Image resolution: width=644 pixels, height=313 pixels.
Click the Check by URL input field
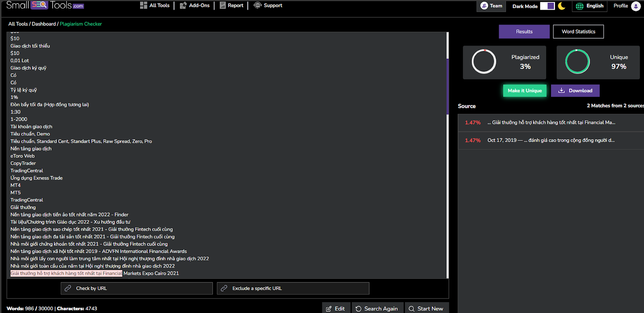pyautogui.click(x=137, y=288)
